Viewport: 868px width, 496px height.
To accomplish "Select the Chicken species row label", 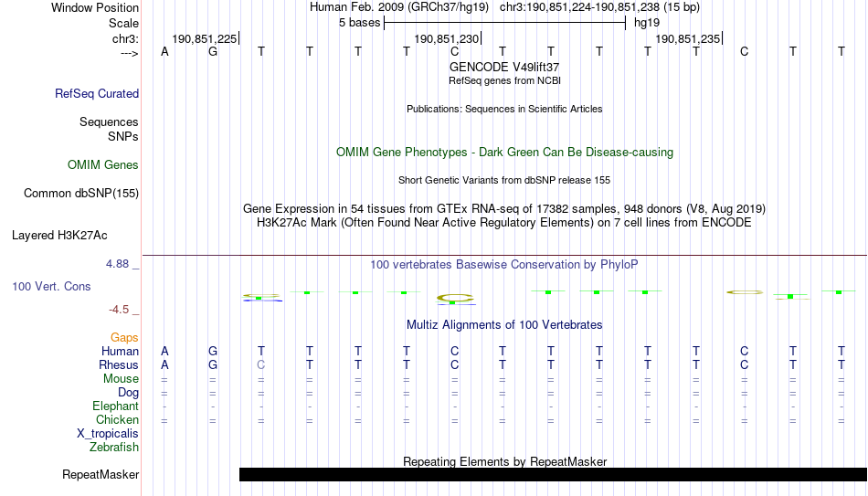I will pos(117,420).
